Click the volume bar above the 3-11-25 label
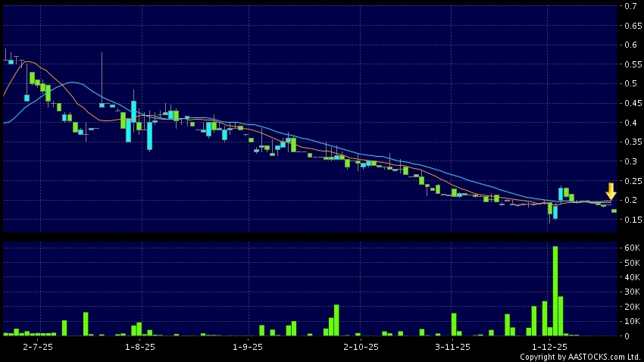Viewport: 644px width, 362px height. (454, 324)
